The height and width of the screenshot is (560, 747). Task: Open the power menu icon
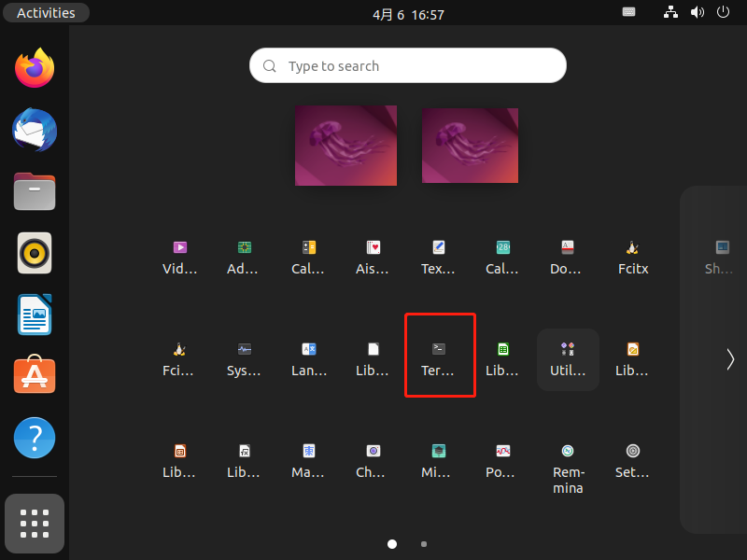(723, 12)
